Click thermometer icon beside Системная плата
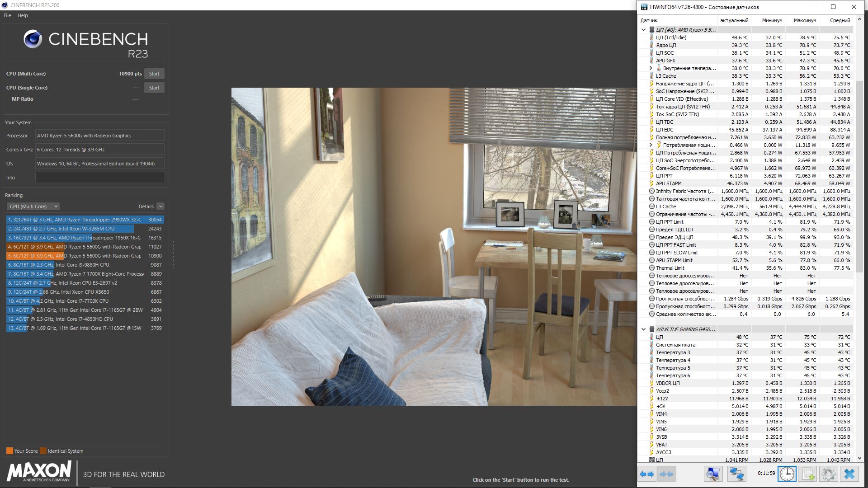 (x=652, y=345)
